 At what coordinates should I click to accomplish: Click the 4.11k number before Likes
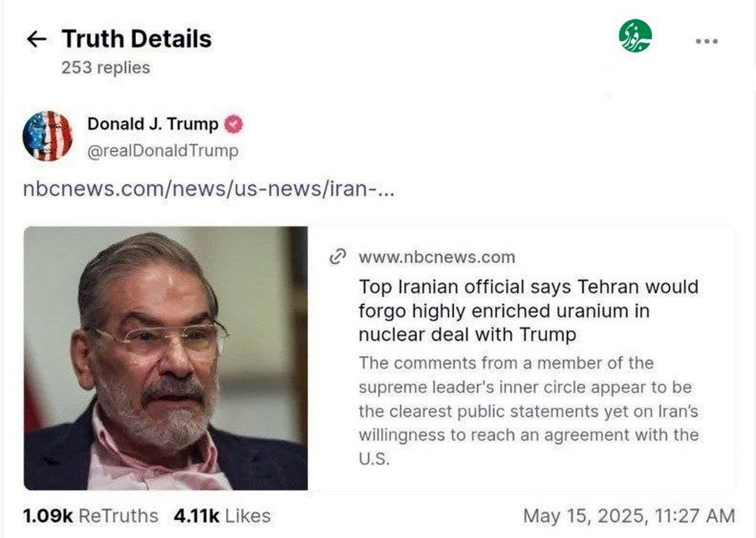pos(197,516)
